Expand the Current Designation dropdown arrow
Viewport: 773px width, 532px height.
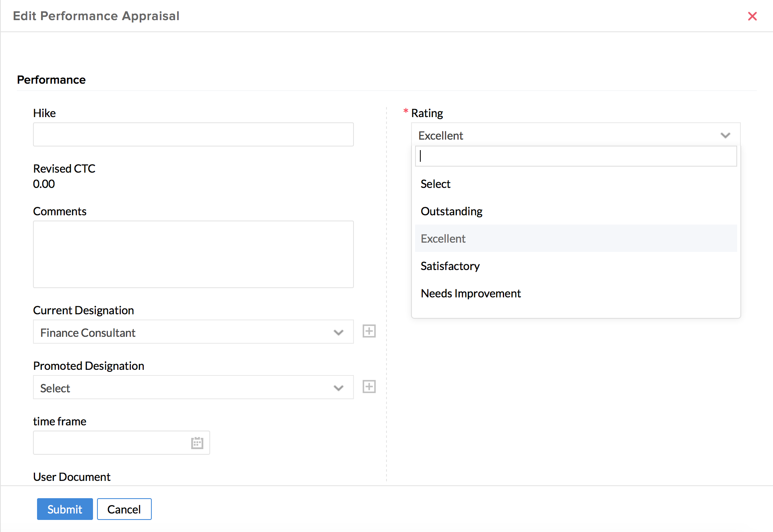click(338, 332)
